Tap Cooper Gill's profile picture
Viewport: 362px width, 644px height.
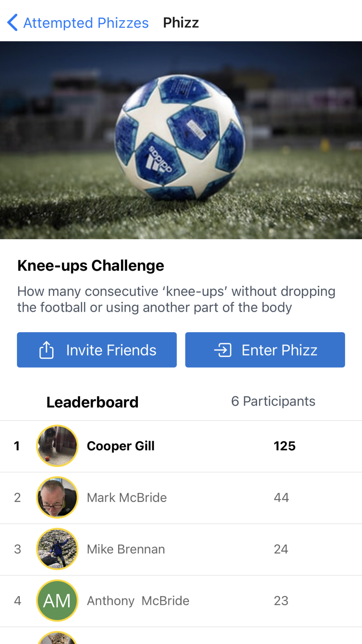(57, 446)
